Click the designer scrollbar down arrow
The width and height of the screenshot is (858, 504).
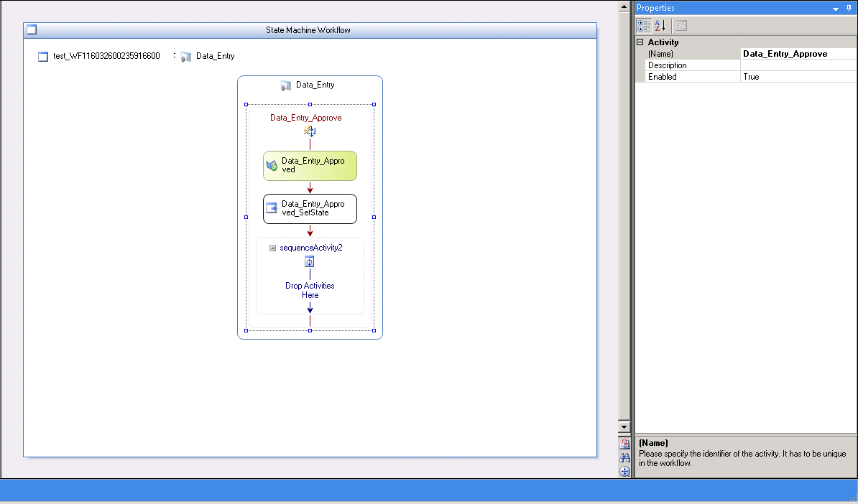(624, 427)
